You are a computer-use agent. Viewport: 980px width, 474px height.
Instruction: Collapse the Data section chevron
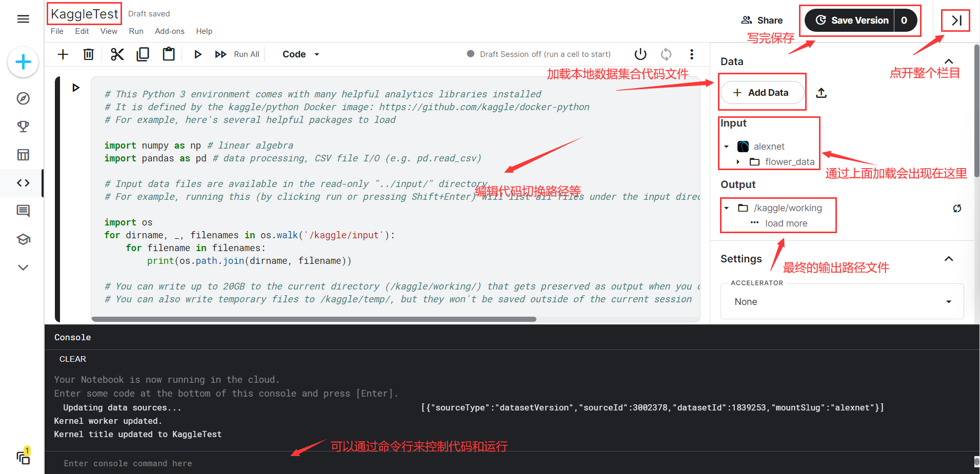(949, 61)
